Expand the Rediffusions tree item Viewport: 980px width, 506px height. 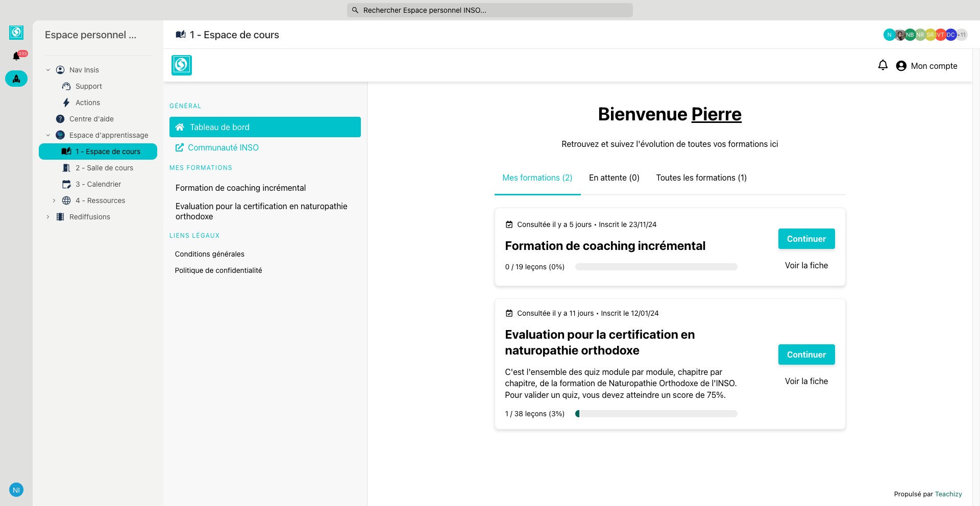click(x=48, y=217)
